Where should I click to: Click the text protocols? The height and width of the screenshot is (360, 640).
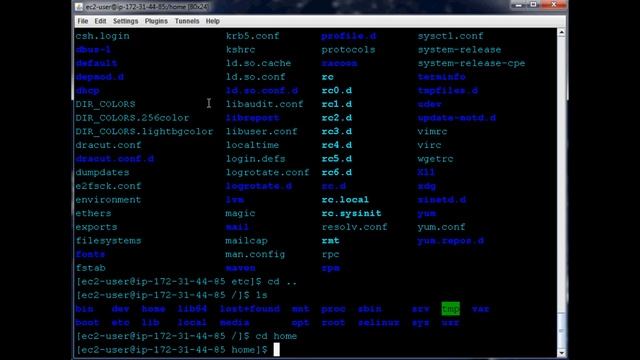(349, 50)
